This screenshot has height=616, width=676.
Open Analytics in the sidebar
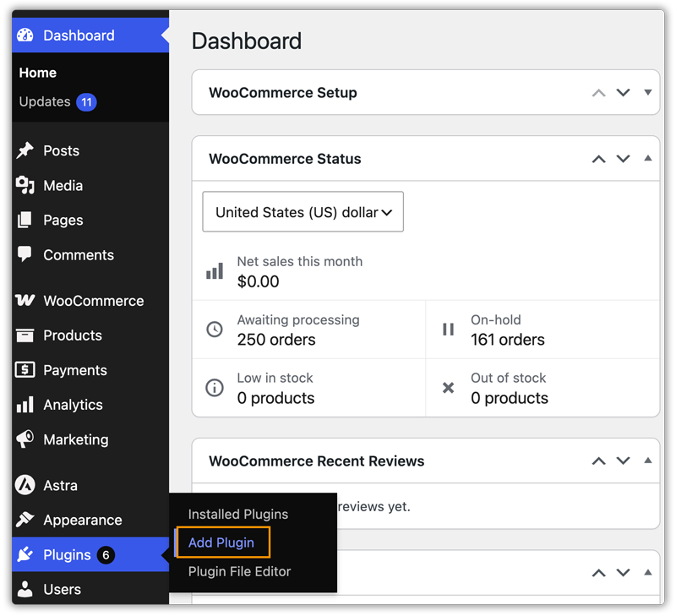[x=73, y=405]
